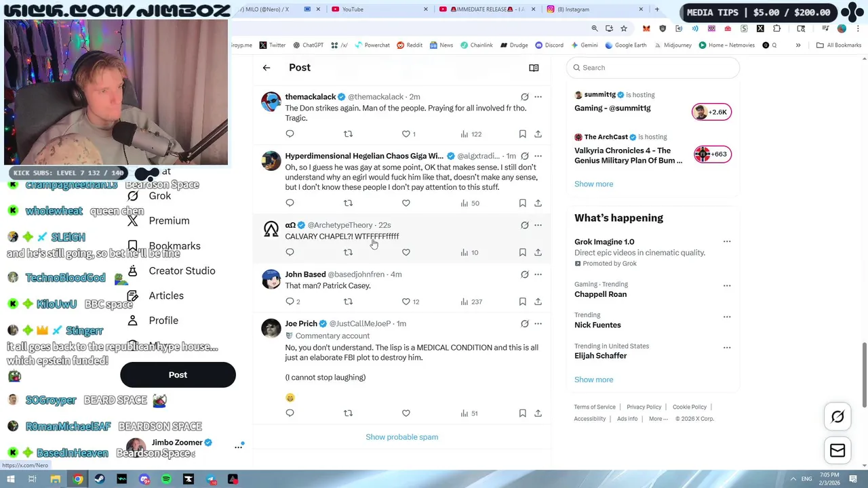This screenshot has width=868, height=488.
Task: Click the black Post button
Action: [178, 375]
